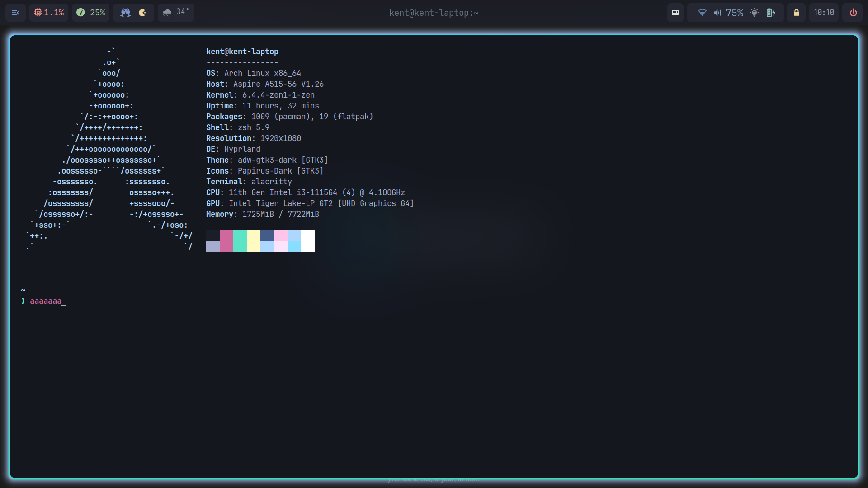Screen dimensions: 868x488
Task: Click the disk usage 25% indicator
Action: pos(91,13)
